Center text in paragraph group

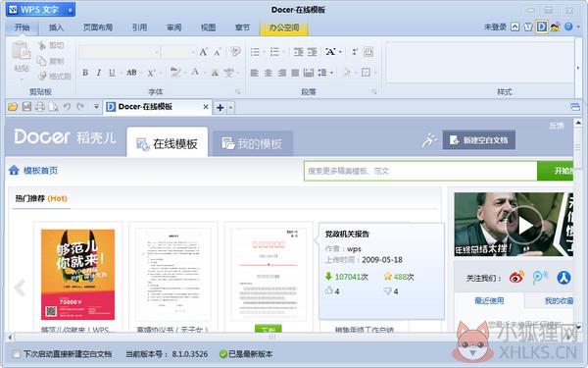[269, 73]
